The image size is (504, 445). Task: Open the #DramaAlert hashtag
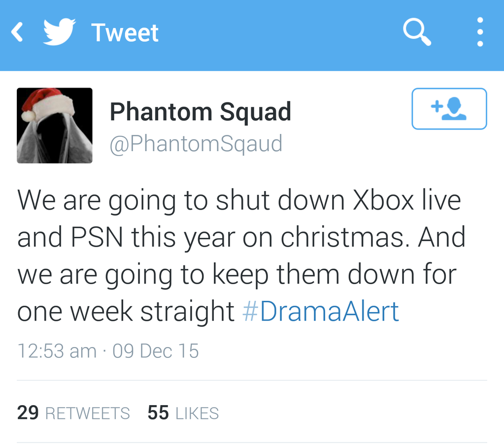coord(320,311)
